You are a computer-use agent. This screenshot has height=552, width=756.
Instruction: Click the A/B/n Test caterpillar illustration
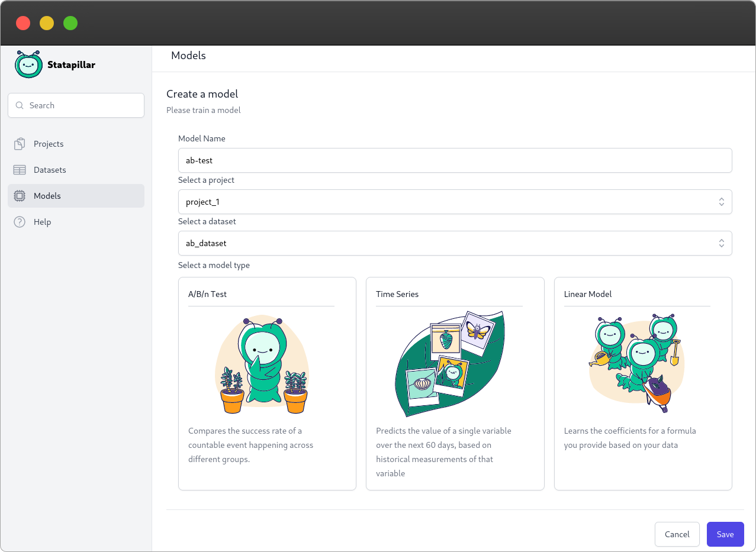[x=262, y=365]
